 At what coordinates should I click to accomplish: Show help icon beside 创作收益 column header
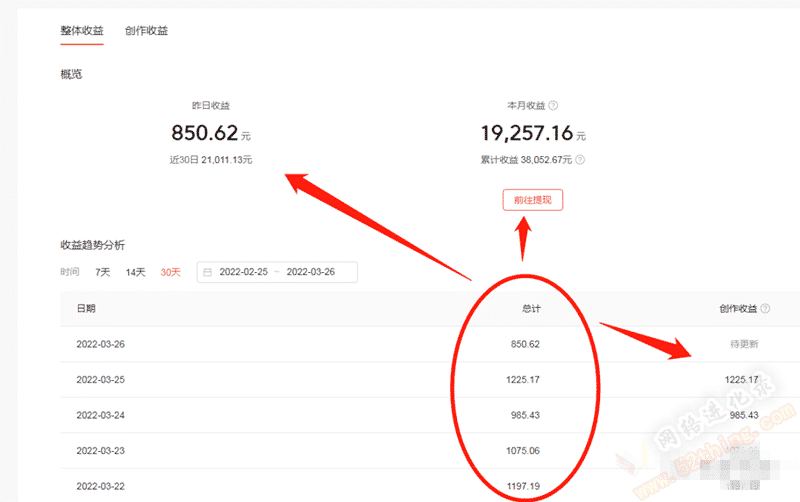tap(765, 309)
